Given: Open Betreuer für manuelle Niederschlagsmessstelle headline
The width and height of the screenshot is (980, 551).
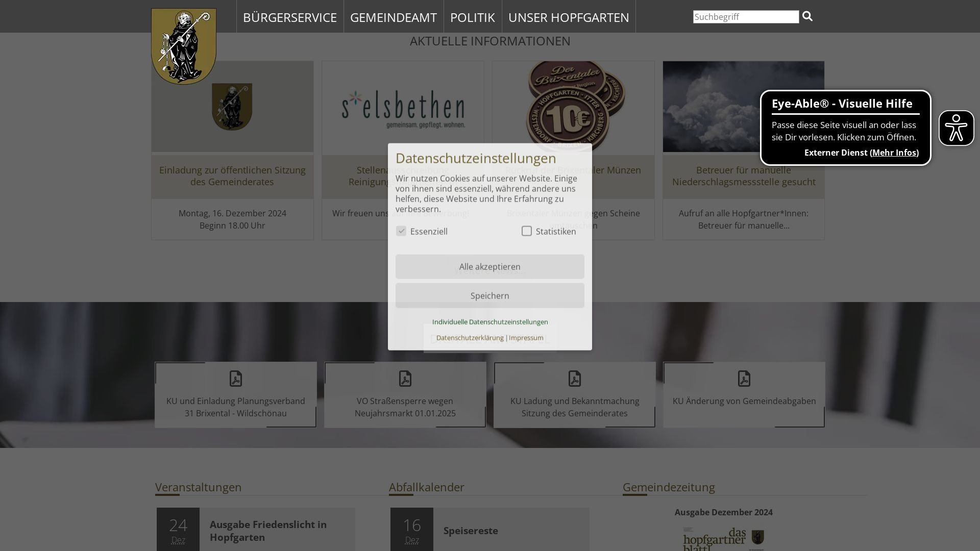Looking at the screenshot, I should coord(744,176).
